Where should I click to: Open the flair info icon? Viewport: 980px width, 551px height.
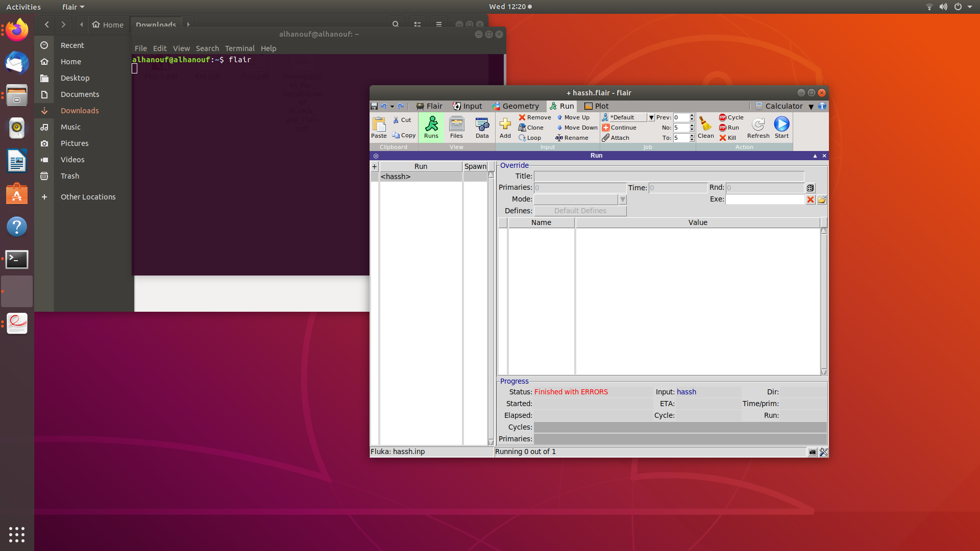822,106
